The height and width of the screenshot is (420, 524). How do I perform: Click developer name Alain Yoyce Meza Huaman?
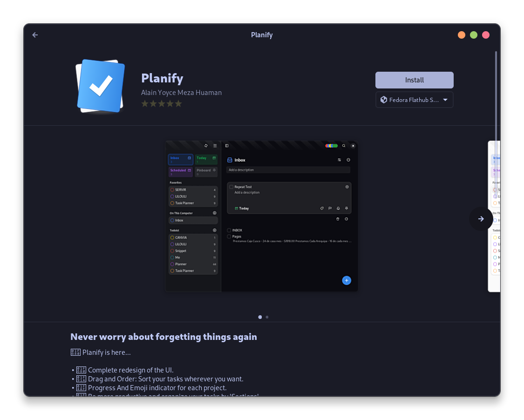click(181, 93)
